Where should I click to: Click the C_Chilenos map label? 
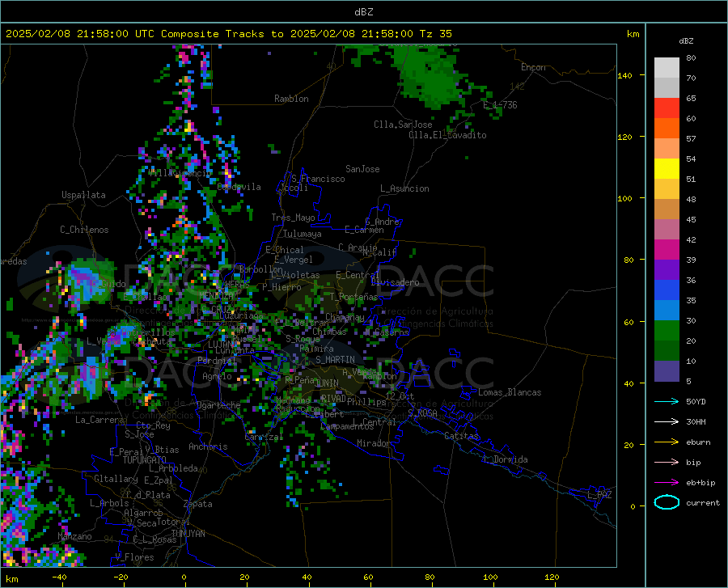[x=84, y=230]
